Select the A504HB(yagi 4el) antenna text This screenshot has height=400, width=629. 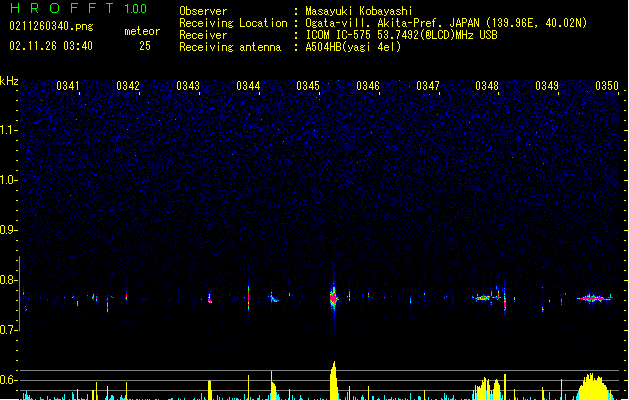tap(353, 47)
